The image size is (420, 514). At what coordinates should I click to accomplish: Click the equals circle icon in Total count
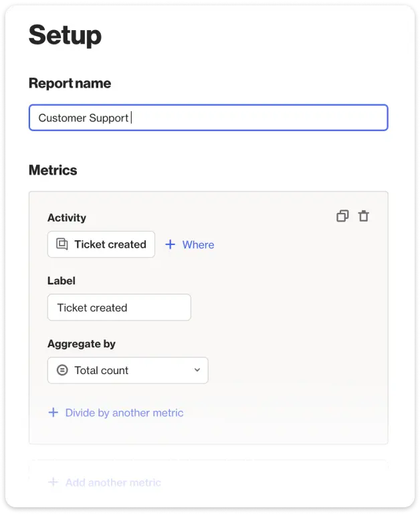coord(62,370)
